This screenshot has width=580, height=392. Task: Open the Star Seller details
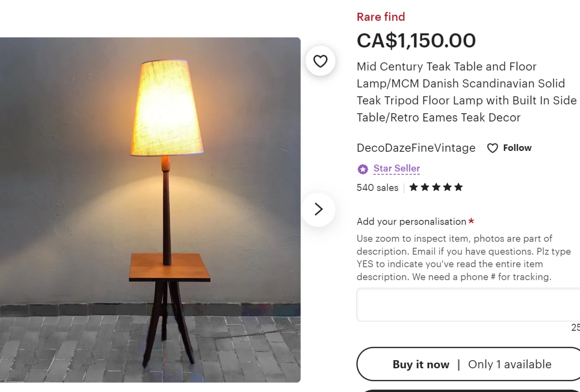pyautogui.click(x=397, y=168)
